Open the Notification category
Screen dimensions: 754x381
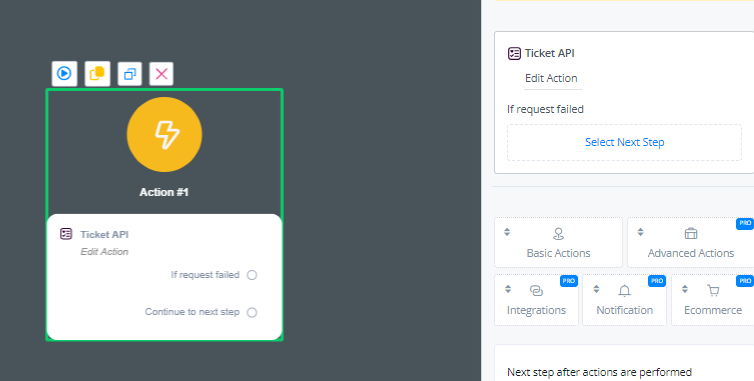click(x=624, y=300)
